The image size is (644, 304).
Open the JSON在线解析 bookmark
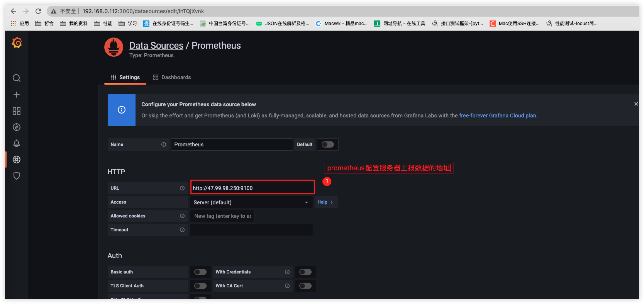click(283, 24)
